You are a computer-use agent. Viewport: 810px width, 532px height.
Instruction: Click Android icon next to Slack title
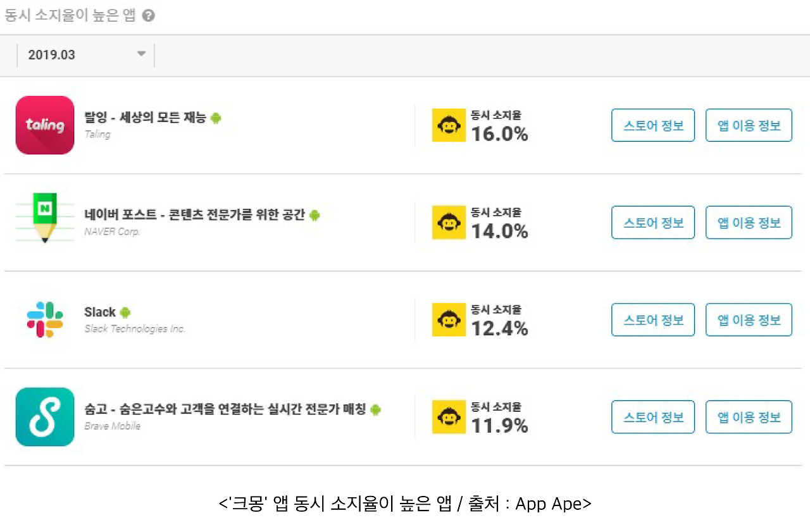[125, 312]
